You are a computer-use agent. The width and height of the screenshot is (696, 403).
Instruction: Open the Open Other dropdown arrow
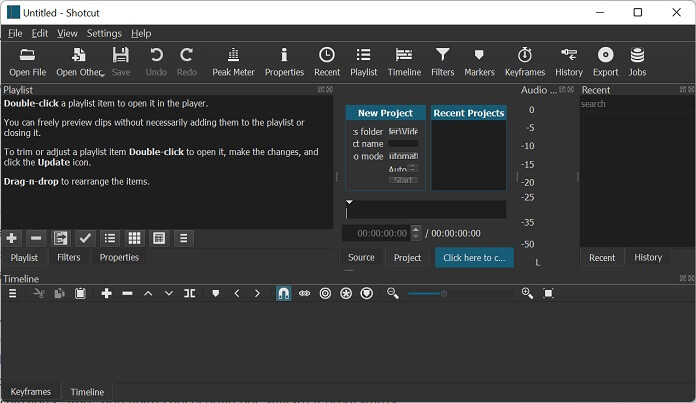click(x=102, y=73)
